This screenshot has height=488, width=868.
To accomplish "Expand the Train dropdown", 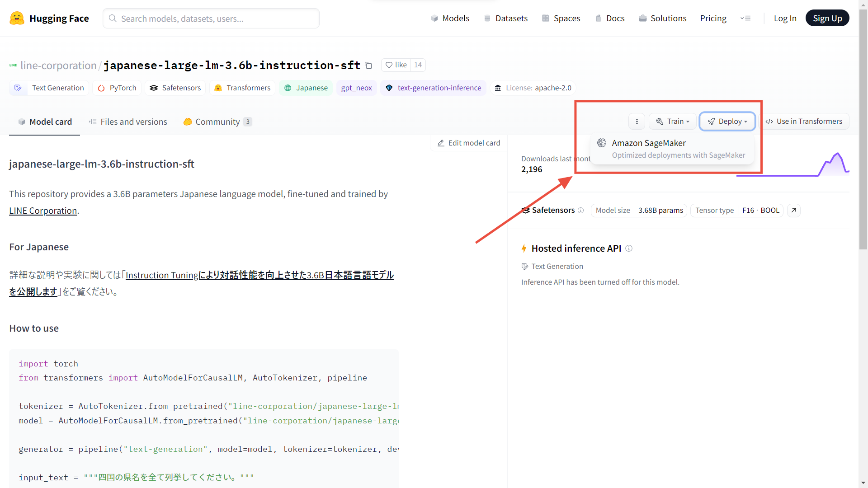I will pyautogui.click(x=673, y=122).
